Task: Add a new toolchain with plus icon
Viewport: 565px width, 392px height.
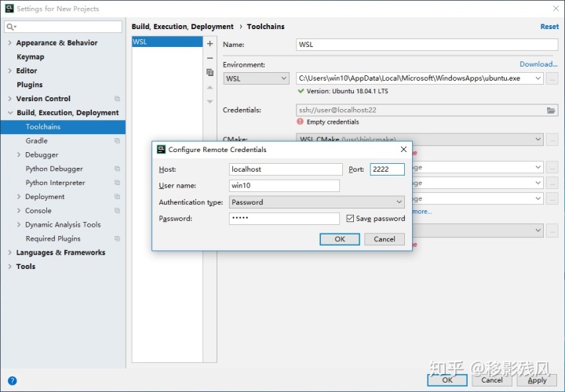Action: (210, 44)
